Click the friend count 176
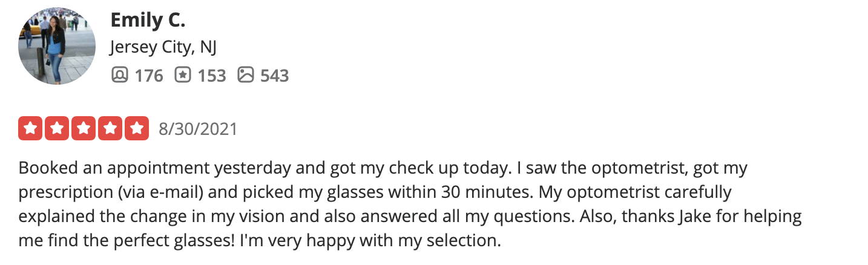This screenshot has width=868, height=265. [x=148, y=76]
